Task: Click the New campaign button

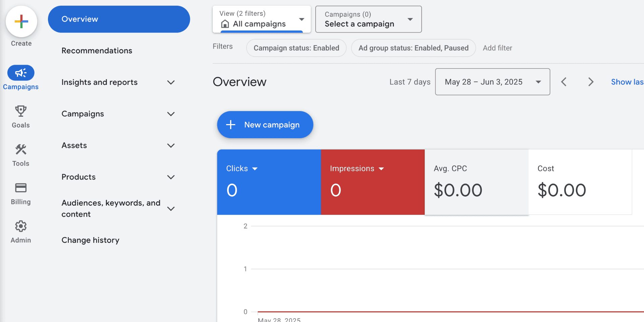Action: [265, 125]
